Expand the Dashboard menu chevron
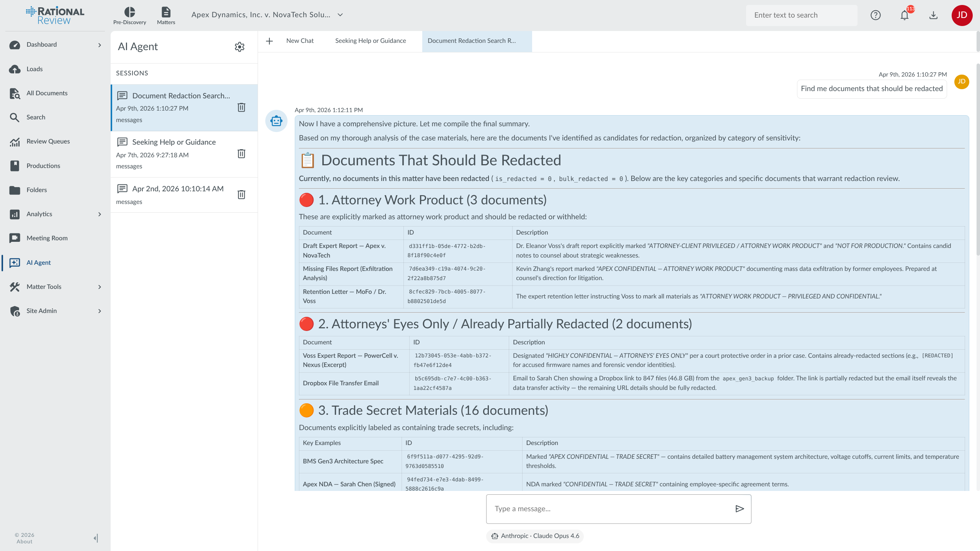The height and width of the screenshot is (551, 980). pyautogui.click(x=100, y=45)
